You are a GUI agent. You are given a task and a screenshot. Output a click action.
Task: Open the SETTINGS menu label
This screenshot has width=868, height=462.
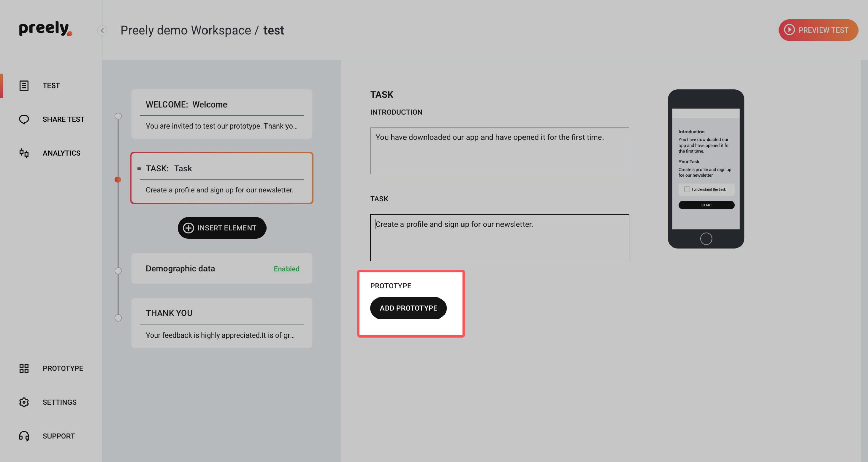[60, 402]
